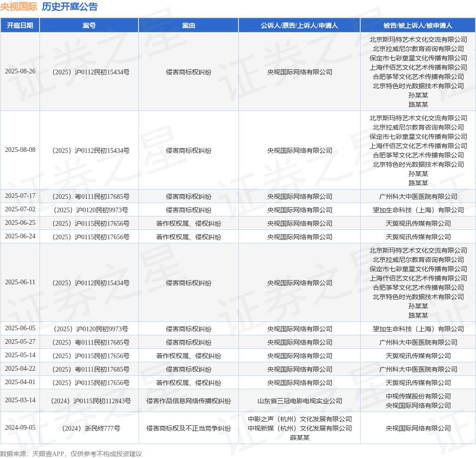Click 侵害商标权纠纷 in the 2025-08-26 row
Viewport: 476px width, 458px height.
tap(189, 72)
